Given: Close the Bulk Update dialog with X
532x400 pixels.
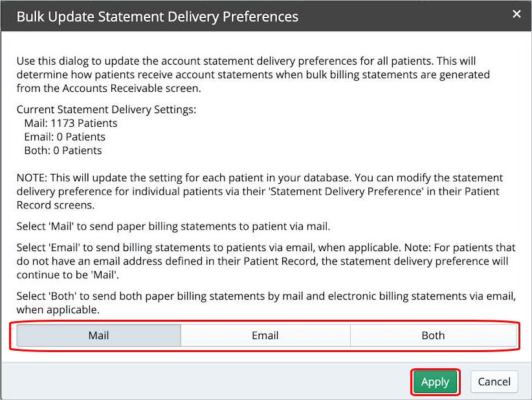Looking at the screenshot, I should pyautogui.click(x=516, y=14).
